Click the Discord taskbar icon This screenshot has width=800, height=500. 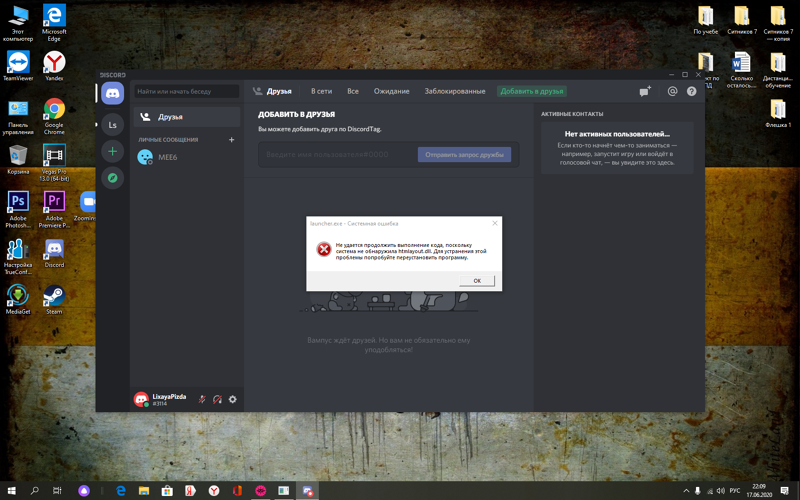pos(307,491)
